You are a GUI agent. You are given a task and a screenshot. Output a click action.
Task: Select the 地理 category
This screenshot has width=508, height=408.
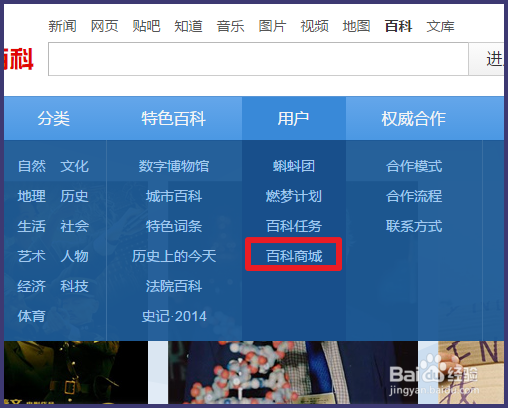point(32,196)
